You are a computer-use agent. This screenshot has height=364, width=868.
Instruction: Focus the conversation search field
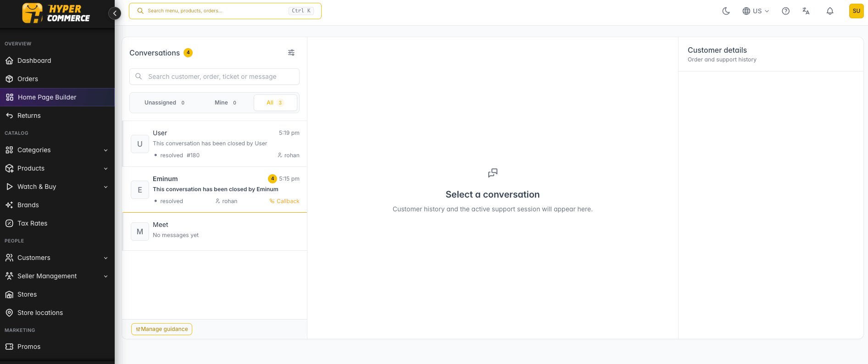coord(214,77)
